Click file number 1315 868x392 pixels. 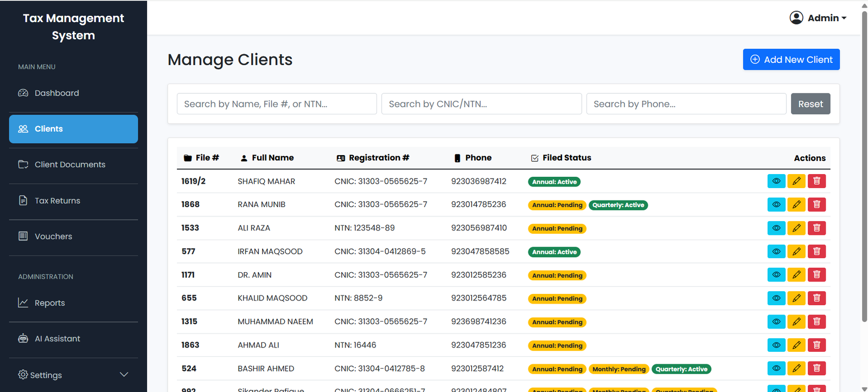pyautogui.click(x=189, y=322)
